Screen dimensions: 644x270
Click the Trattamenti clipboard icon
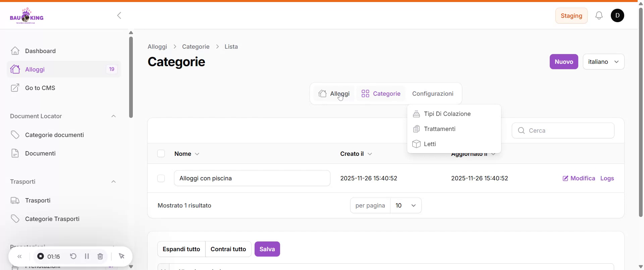(x=416, y=129)
